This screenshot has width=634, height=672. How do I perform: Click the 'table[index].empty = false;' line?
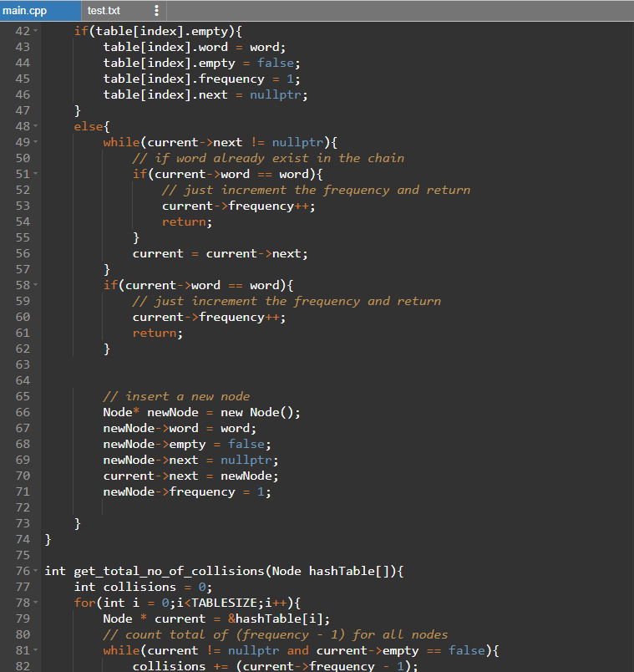coord(201,63)
